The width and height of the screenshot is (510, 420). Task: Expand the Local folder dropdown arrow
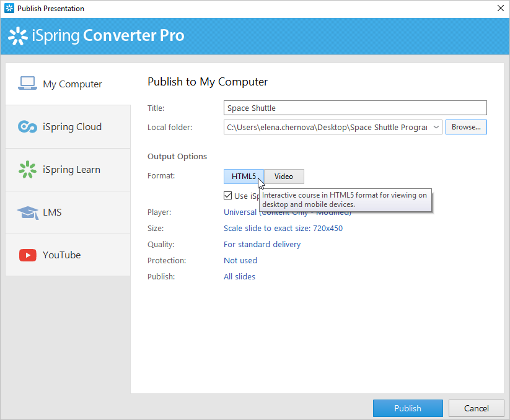coord(436,127)
